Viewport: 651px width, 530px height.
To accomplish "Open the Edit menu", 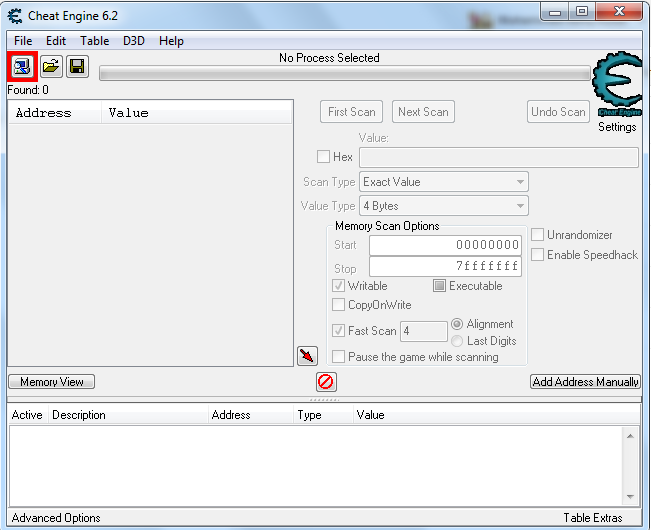I will [x=56, y=41].
